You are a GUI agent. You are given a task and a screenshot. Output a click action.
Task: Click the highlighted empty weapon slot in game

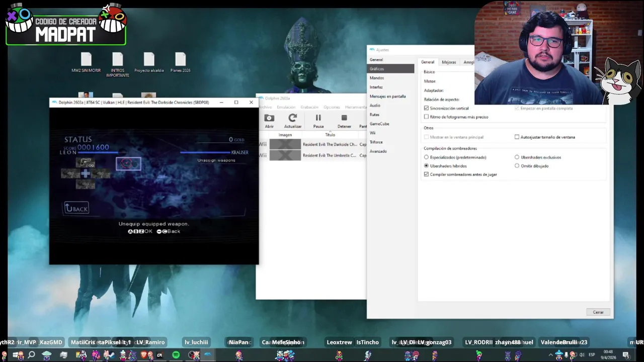click(128, 163)
